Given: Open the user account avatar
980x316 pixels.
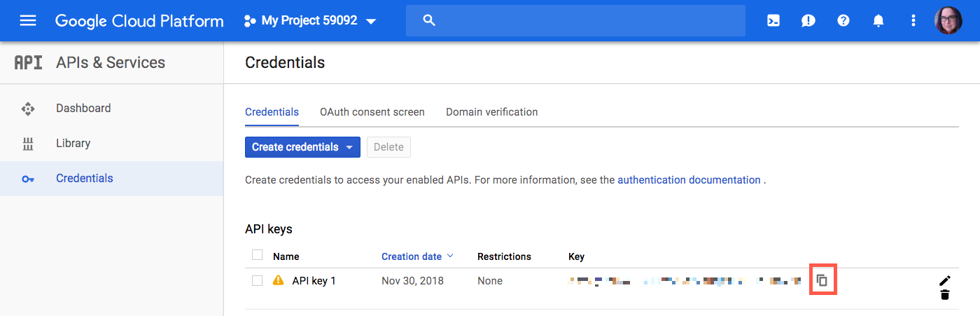Looking at the screenshot, I should click(x=948, y=20).
